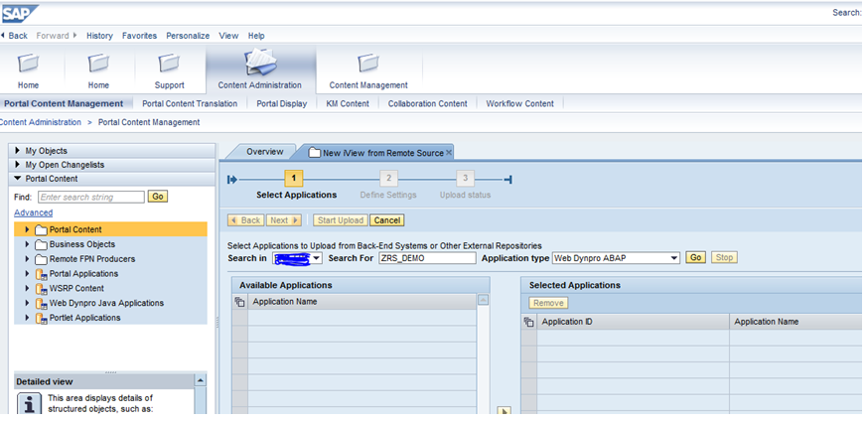The image size is (868, 422).
Task: Click Application Name column header in Available Applications
Action: (362, 302)
